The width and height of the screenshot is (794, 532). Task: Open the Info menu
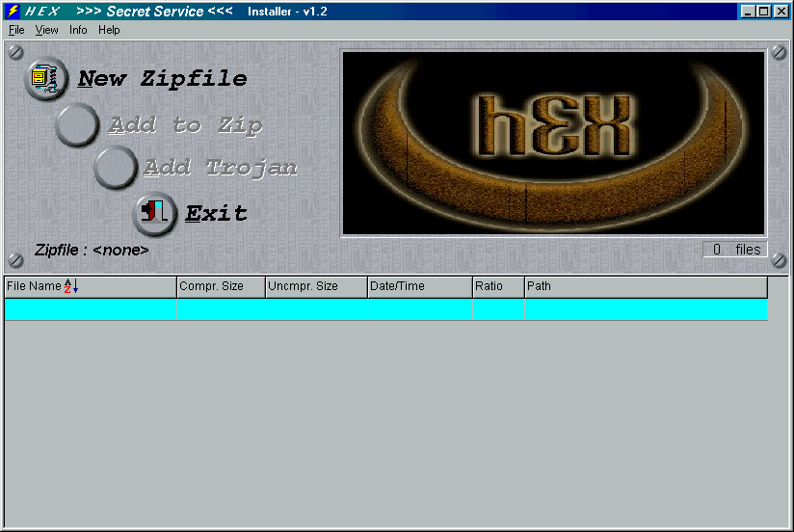pyautogui.click(x=78, y=30)
